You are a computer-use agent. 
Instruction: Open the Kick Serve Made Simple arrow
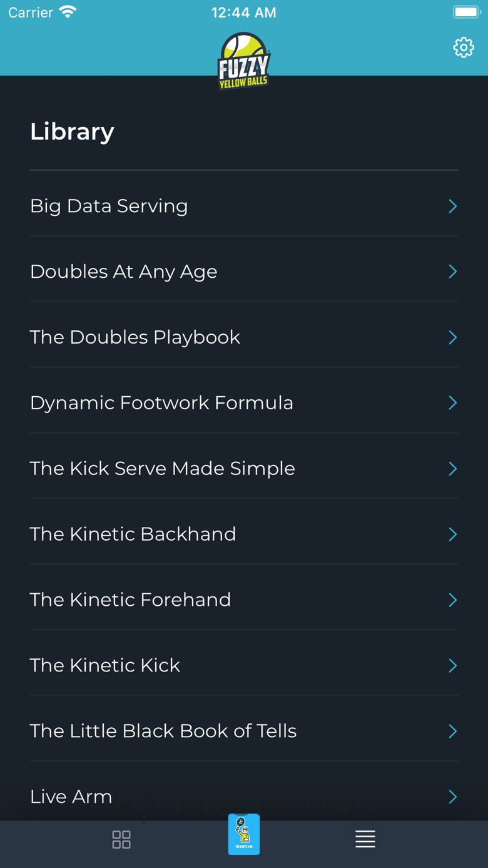(453, 469)
